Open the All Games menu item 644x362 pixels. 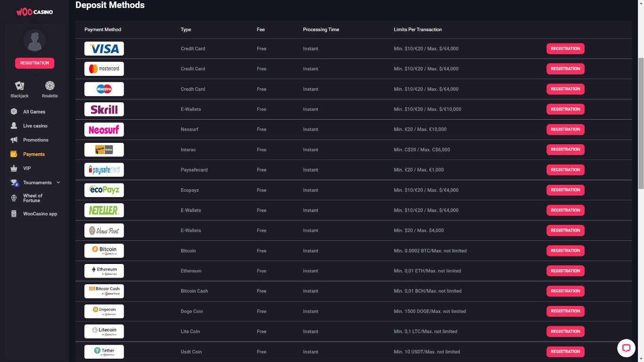point(34,112)
